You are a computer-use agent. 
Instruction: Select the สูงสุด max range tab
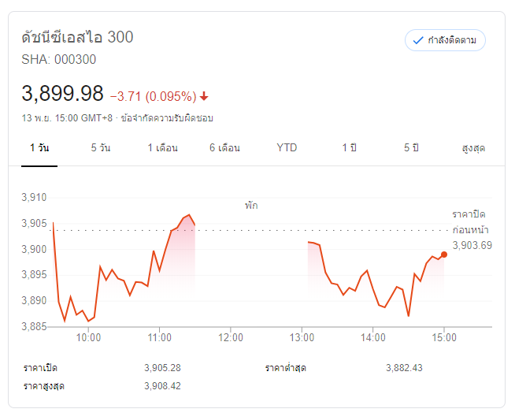tap(473, 148)
